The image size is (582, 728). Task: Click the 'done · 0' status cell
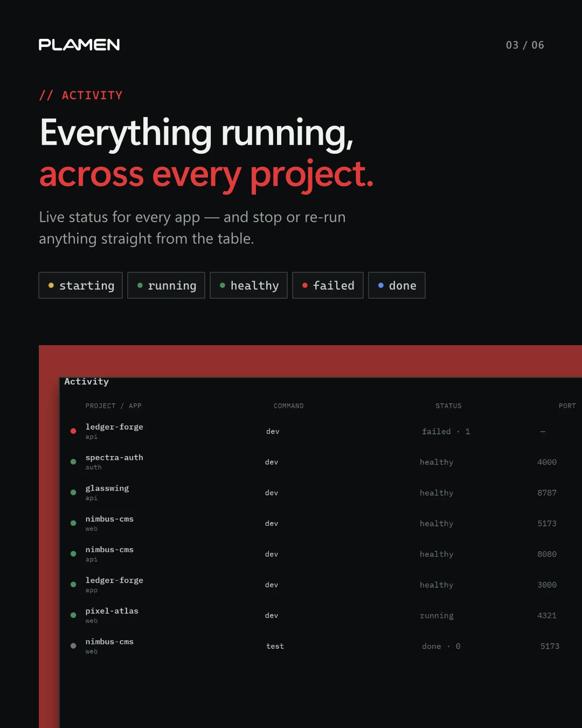pos(441,646)
